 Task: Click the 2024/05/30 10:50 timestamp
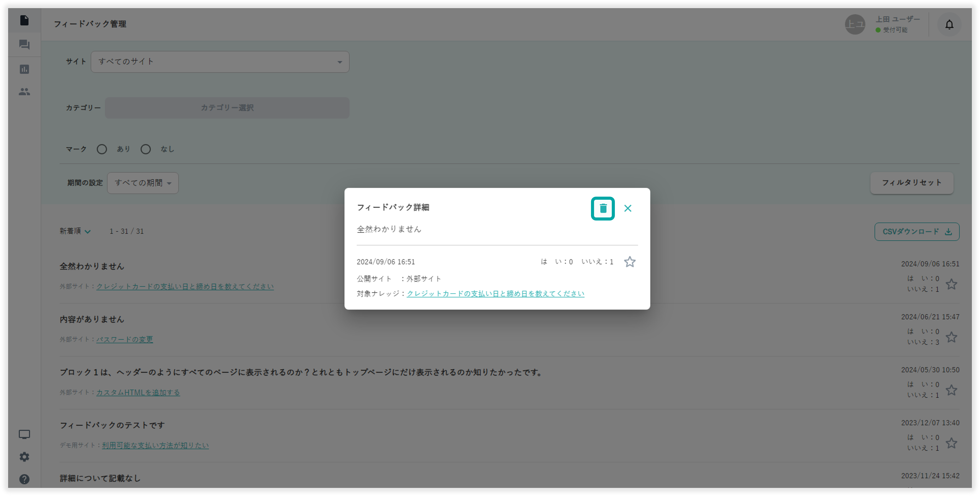tap(930, 370)
